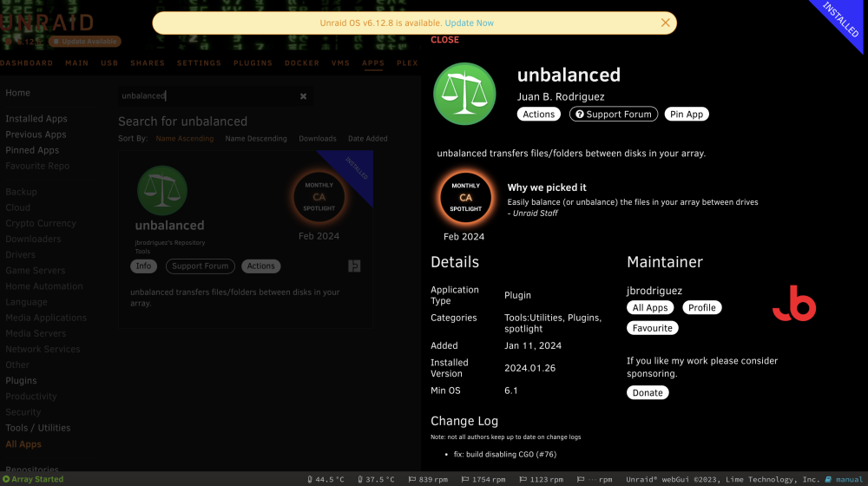
Task: Switch to the USB tab
Action: click(x=109, y=63)
